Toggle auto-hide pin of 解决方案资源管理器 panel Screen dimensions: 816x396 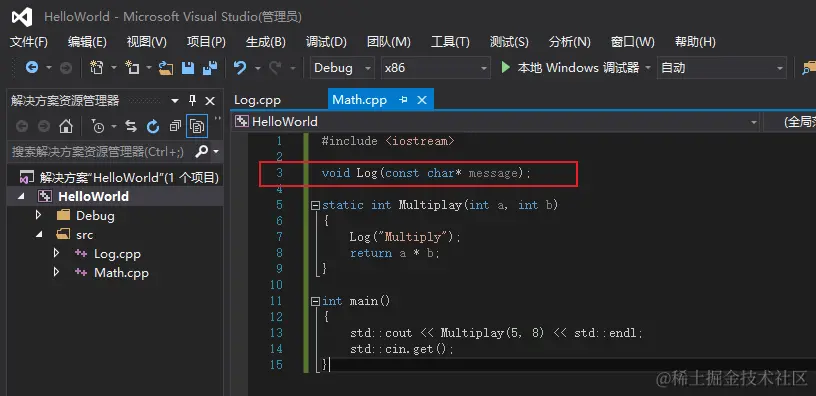(193, 100)
